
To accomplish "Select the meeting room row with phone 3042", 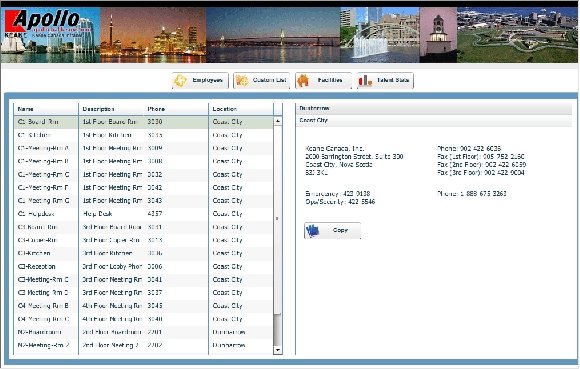I will (x=143, y=188).
